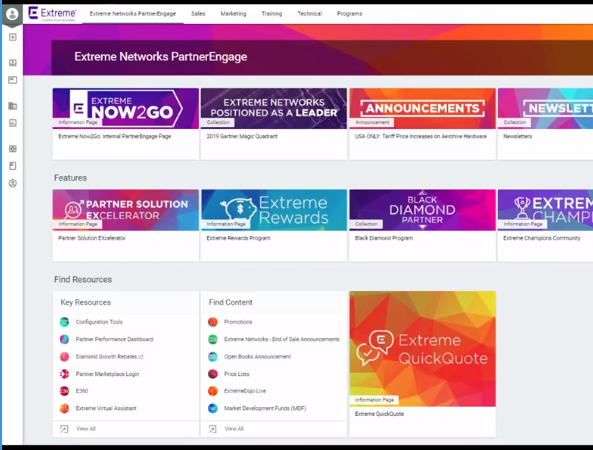The image size is (593, 450).
Task: Click the Open Books Announcement icon
Action: pyautogui.click(x=213, y=357)
